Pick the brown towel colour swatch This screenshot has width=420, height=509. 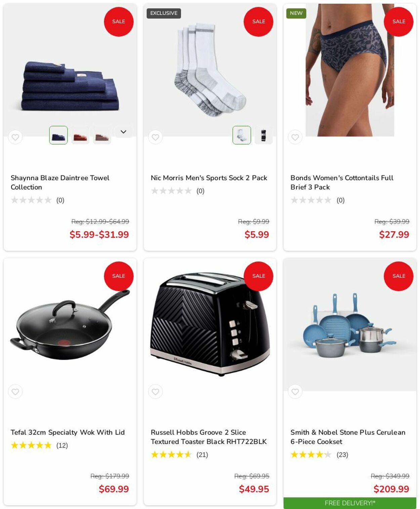coord(102,135)
